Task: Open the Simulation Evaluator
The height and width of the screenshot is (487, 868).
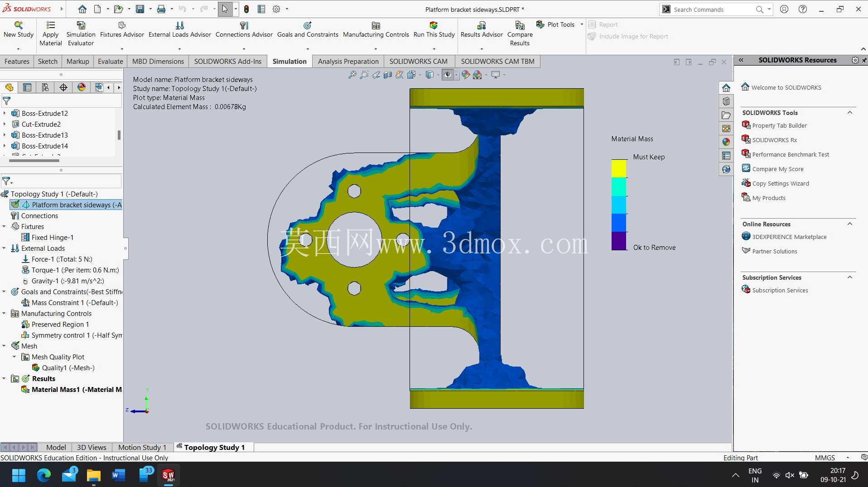Action: pos(81,25)
